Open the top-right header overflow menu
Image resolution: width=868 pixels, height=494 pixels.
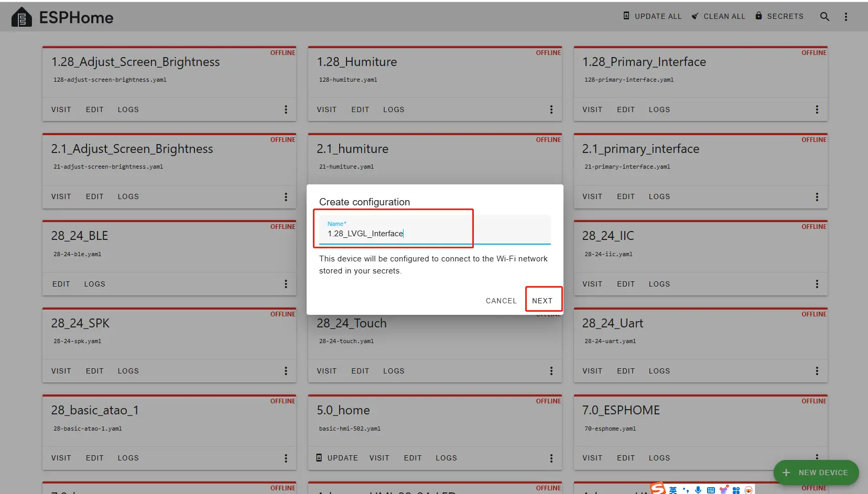(845, 17)
